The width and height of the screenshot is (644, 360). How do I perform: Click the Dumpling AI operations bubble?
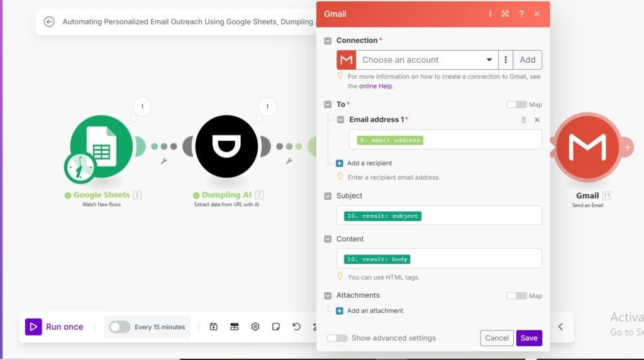click(267, 107)
